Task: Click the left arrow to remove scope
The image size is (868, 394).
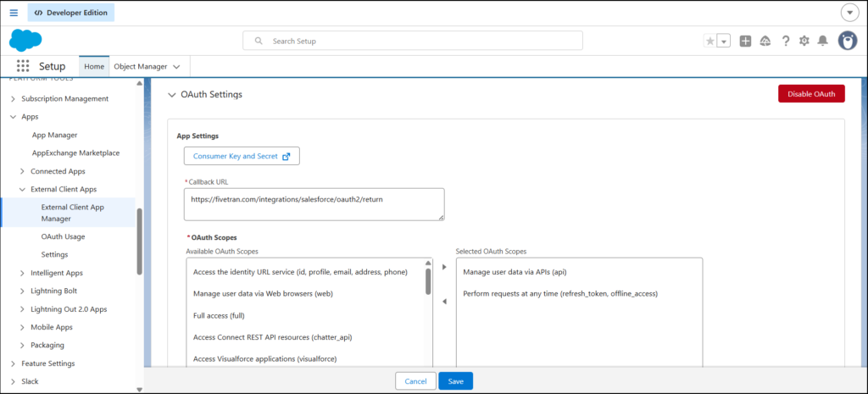Action: coord(444,302)
